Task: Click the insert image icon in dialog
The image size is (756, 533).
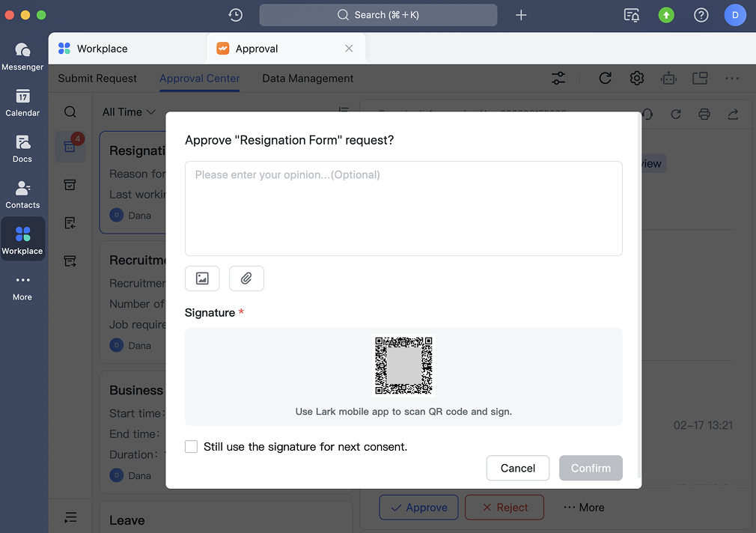Action: coord(202,278)
